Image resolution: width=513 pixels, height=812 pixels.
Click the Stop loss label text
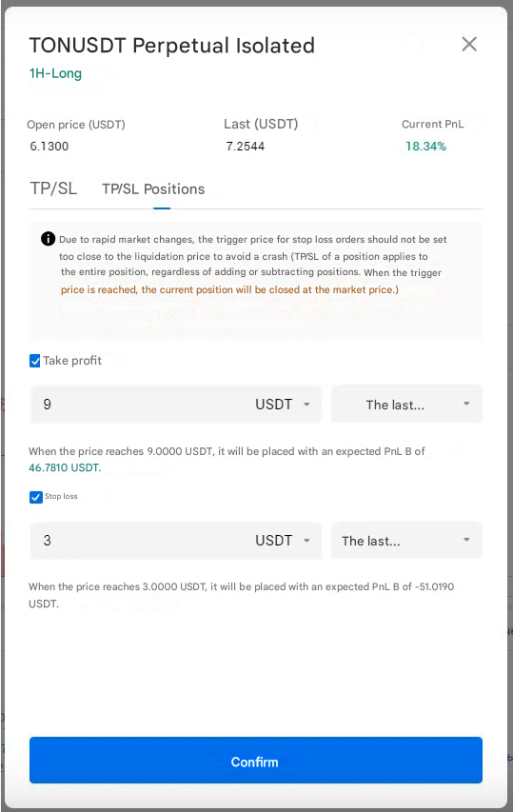point(61,496)
